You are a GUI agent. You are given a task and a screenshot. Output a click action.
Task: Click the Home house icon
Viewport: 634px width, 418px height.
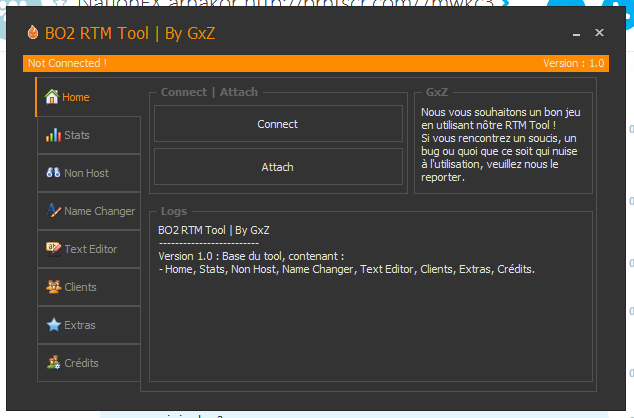[52, 97]
